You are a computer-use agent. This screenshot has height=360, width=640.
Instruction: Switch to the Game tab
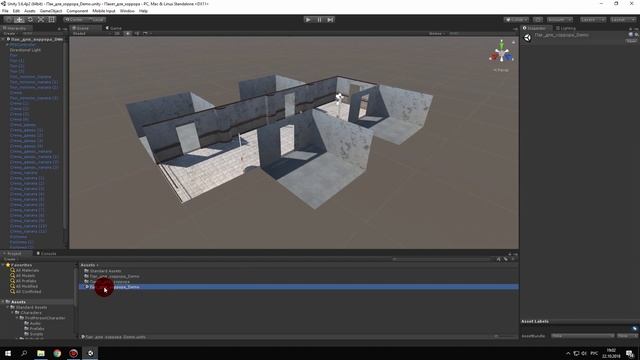pos(114,28)
